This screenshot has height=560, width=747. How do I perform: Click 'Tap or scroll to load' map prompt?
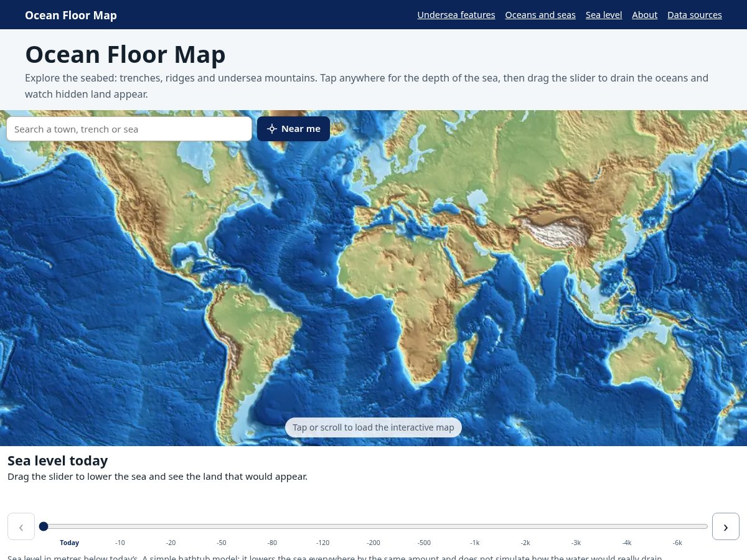374,427
